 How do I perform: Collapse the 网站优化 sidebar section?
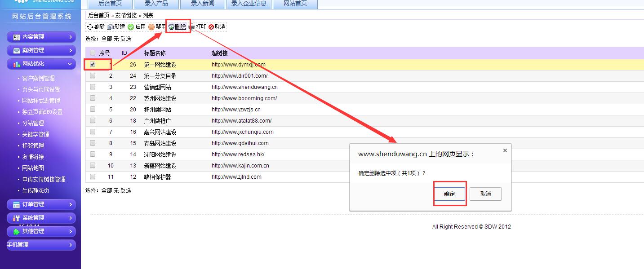pyautogui.click(x=41, y=64)
